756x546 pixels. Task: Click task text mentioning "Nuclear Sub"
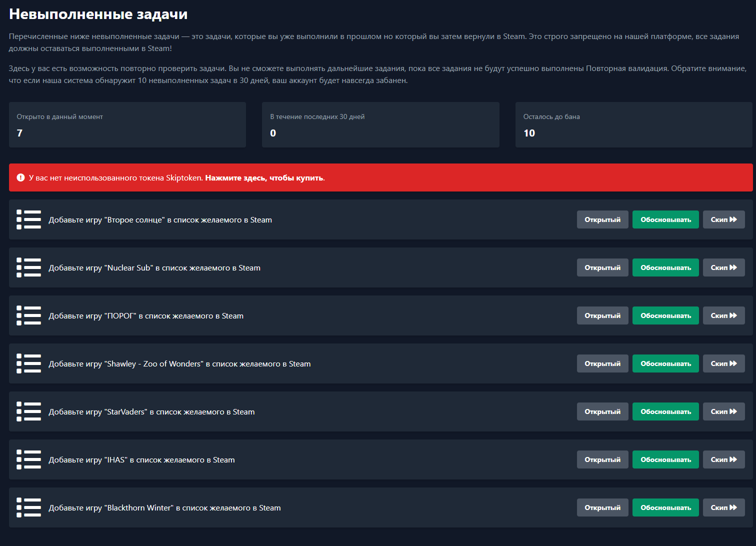pyautogui.click(x=154, y=268)
